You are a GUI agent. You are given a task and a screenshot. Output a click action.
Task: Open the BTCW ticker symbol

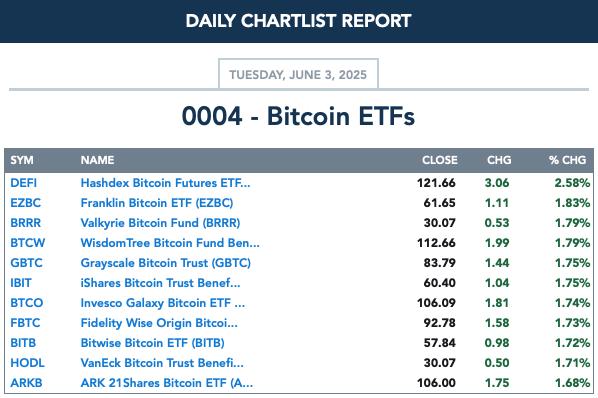coord(27,243)
